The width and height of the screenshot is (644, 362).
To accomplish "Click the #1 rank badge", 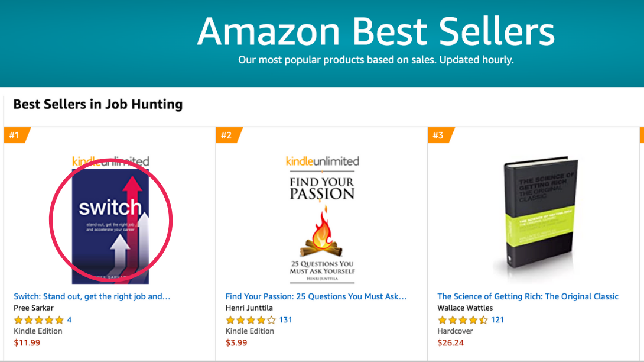I will [15, 135].
